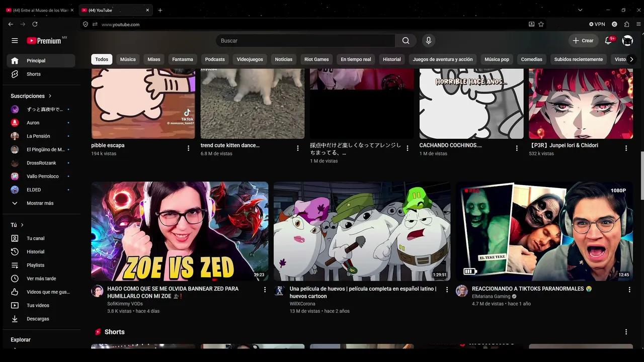Switch to the Museo browser tab
Viewport: 644px width, 362px height.
(x=40, y=10)
